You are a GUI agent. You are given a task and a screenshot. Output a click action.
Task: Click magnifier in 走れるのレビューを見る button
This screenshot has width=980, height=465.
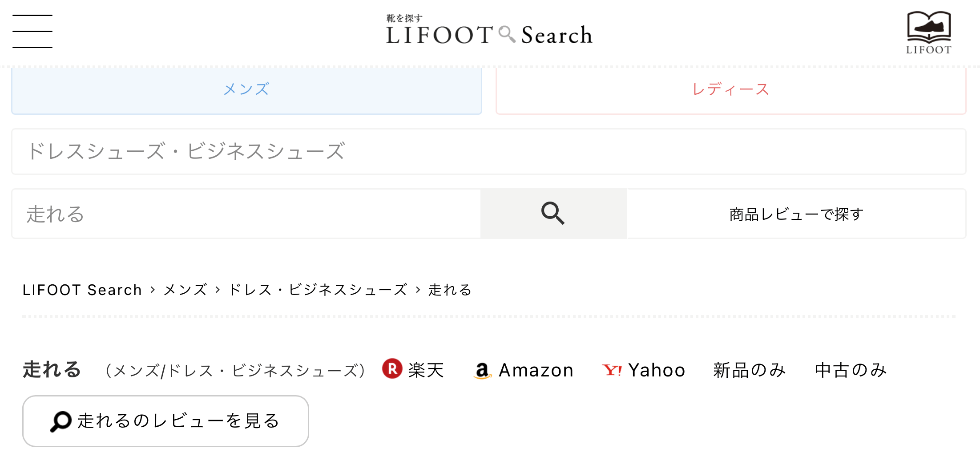pos(61,421)
